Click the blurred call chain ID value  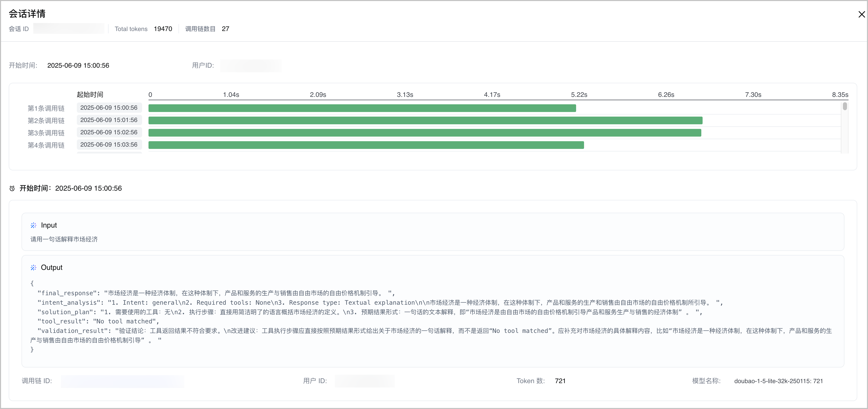[x=122, y=381]
